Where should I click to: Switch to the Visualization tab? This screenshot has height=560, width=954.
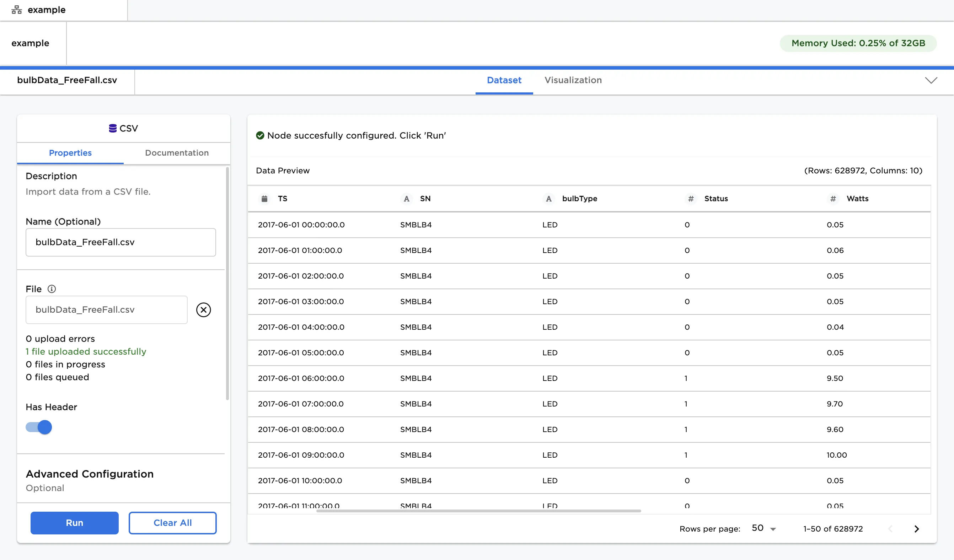pyautogui.click(x=573, y=80)
